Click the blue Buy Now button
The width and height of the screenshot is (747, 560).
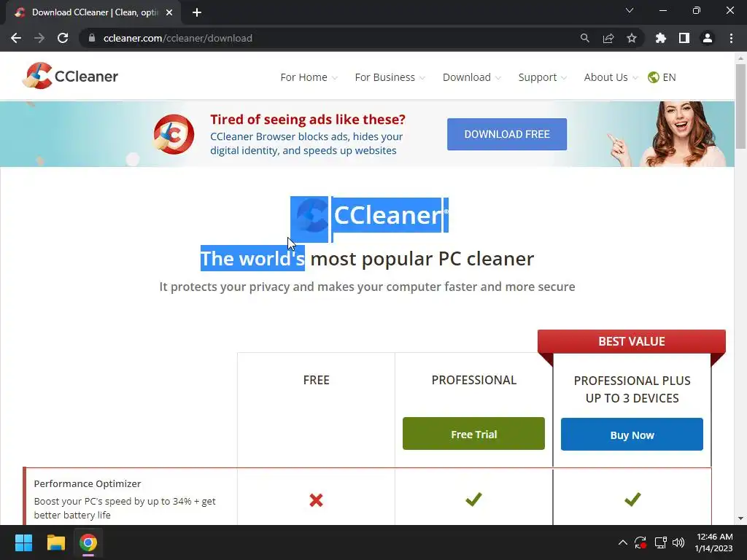[632, 435]
